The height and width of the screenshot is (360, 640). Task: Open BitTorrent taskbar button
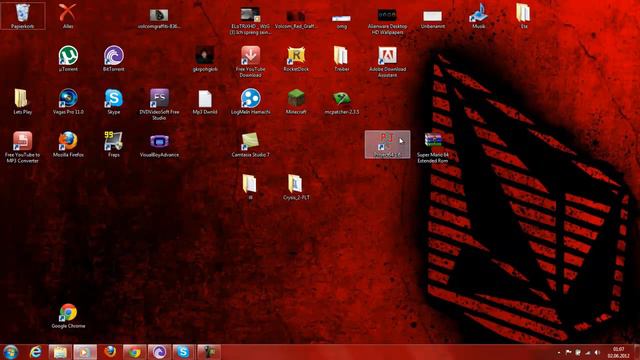[159, 352]
